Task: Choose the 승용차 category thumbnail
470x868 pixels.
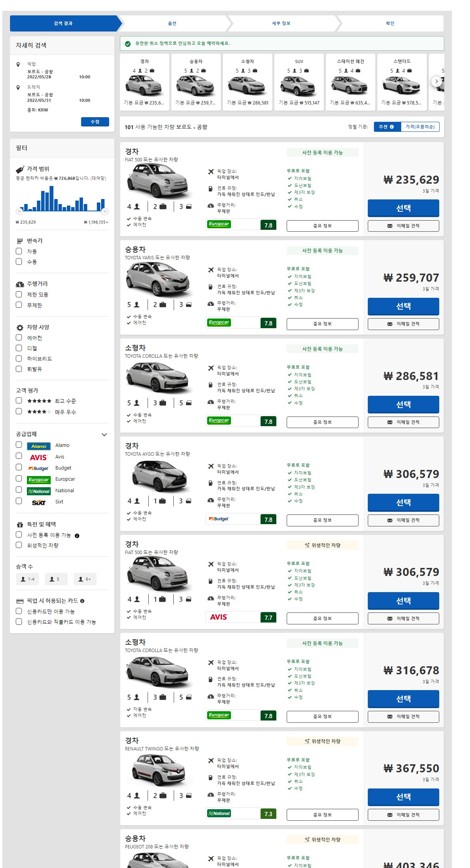Action: (x=196, y=82)
